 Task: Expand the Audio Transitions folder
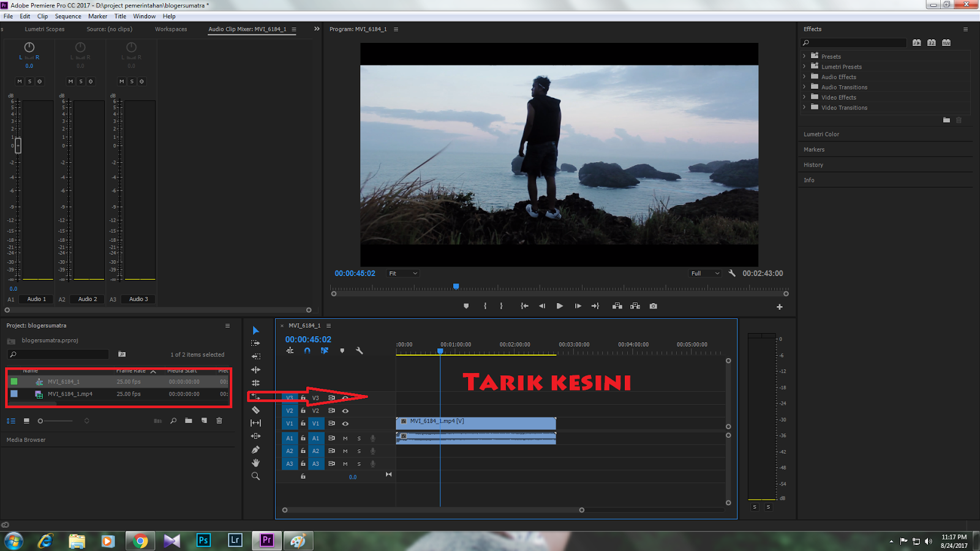point(804,87)
